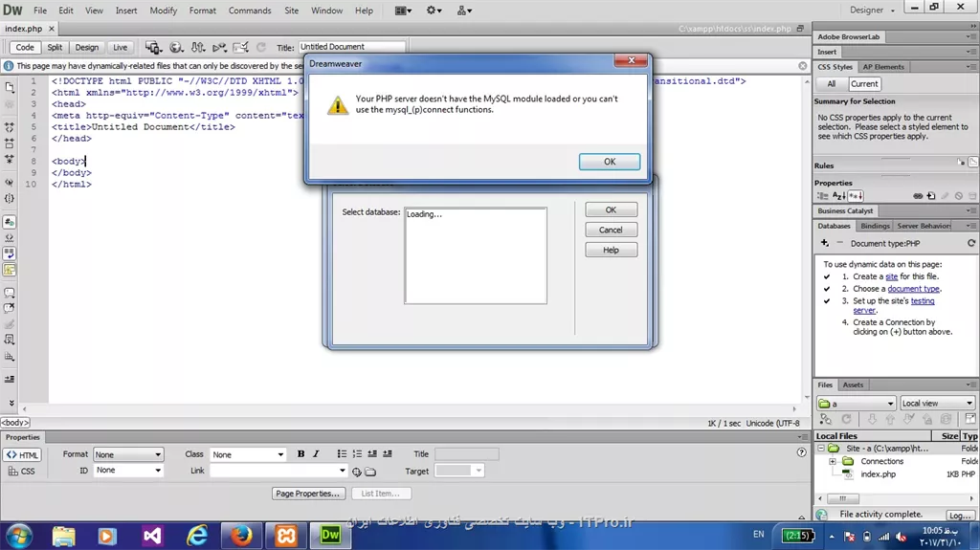Refresh the Databases panel
This screenshot has width=980, height=550.
pos(971,243)
